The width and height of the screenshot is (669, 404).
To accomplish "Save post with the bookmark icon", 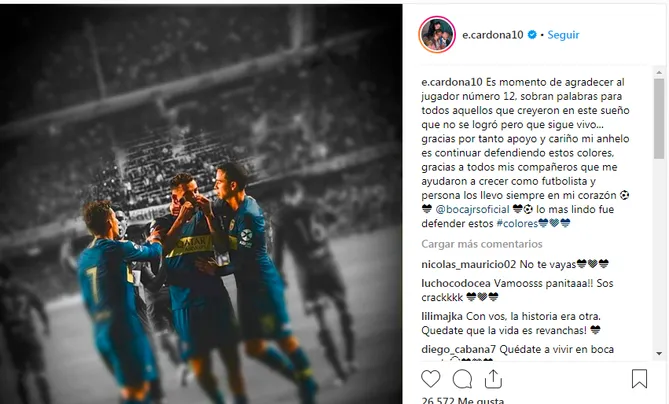I will (x=639, y=379).
